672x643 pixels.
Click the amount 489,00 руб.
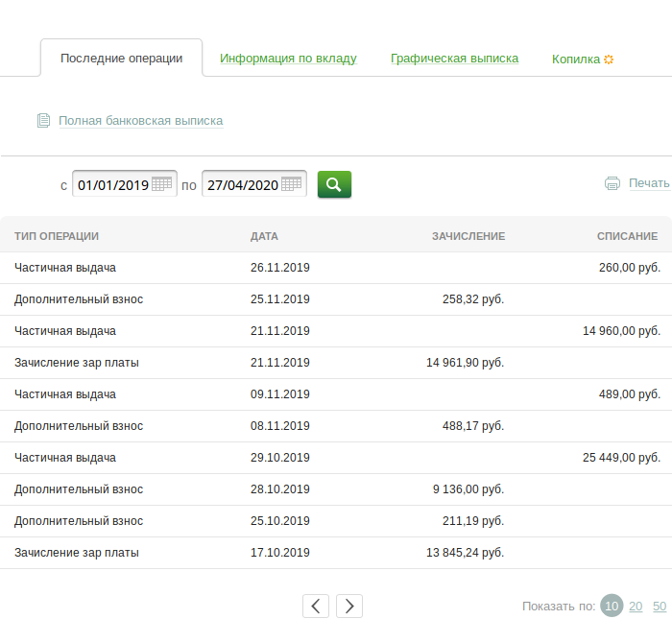pos(630,394)
